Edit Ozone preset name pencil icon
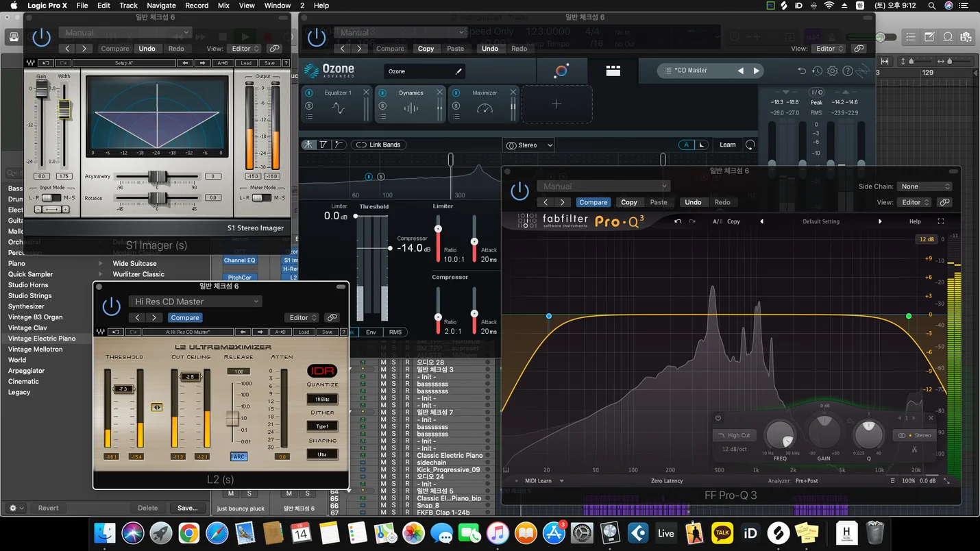The image size is (980, 551). pyautogui.click(x=458, y=71)
